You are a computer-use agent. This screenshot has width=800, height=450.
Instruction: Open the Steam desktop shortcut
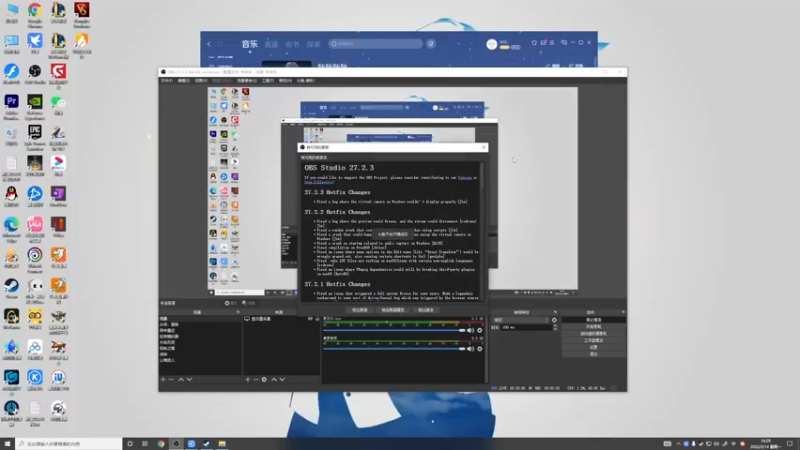(x=11, y=289)
